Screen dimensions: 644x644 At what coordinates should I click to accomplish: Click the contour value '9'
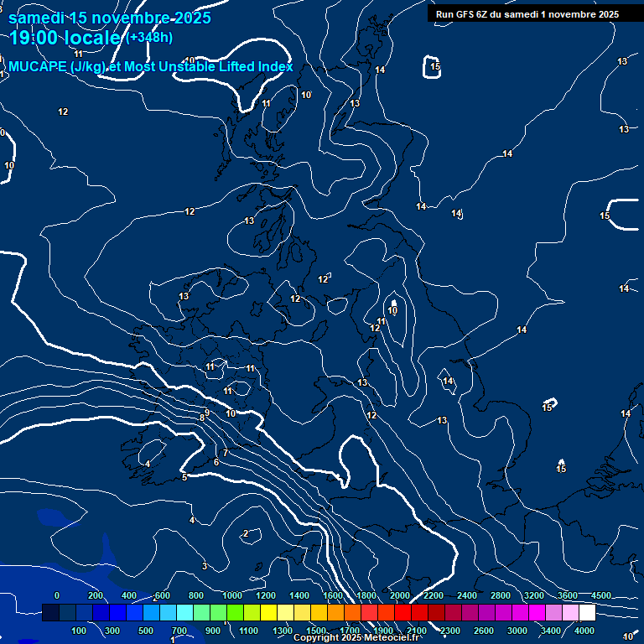[207, 413]
